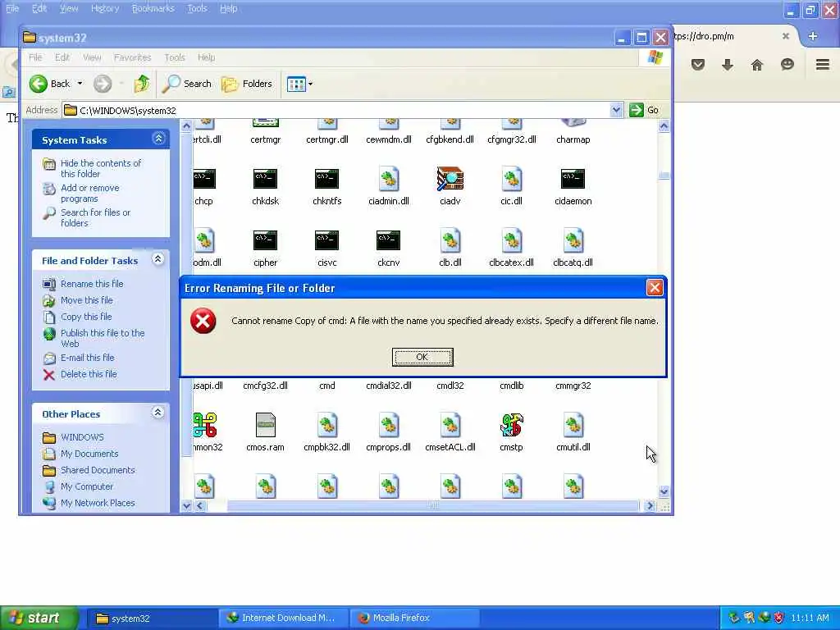
Task: Select the ciadmin.dll file icon
Action: pos(388,179)
